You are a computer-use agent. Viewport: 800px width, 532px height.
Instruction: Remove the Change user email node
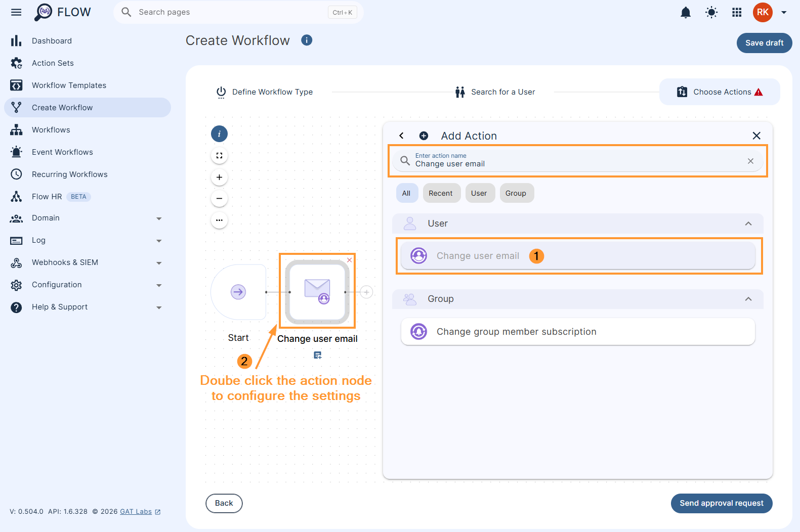(350, 260)
